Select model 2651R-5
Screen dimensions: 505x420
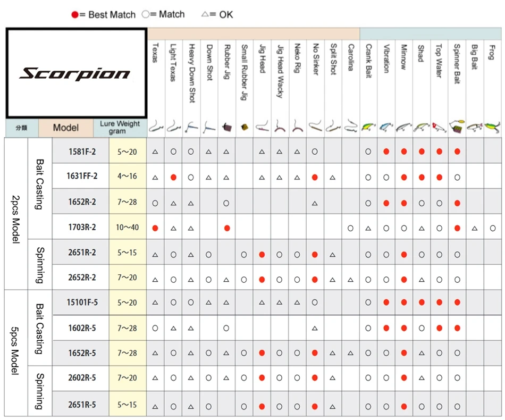point(82,405)
